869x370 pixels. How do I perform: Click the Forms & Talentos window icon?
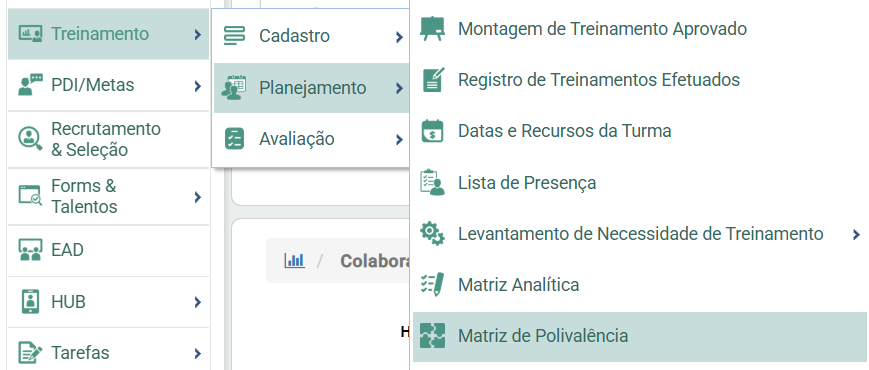pos(30,196)
